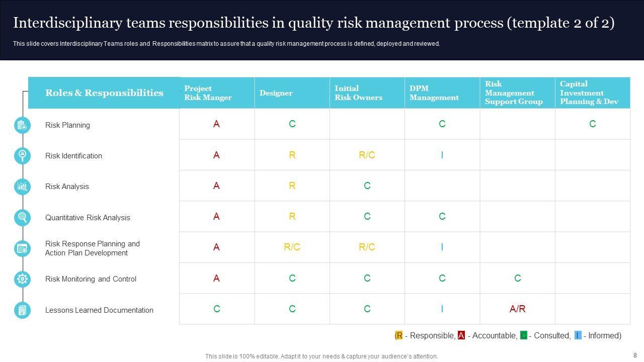644x362 pixels.
Task: Click the Risk Monitoring gear icon
Action: point(22,279)
